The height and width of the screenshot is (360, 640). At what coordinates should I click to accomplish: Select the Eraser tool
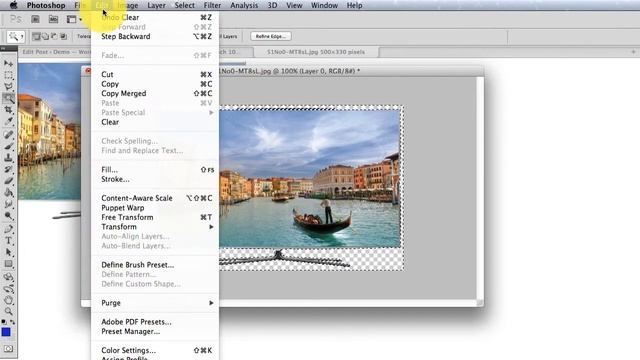pyautogui.click(x=9, y=181)
